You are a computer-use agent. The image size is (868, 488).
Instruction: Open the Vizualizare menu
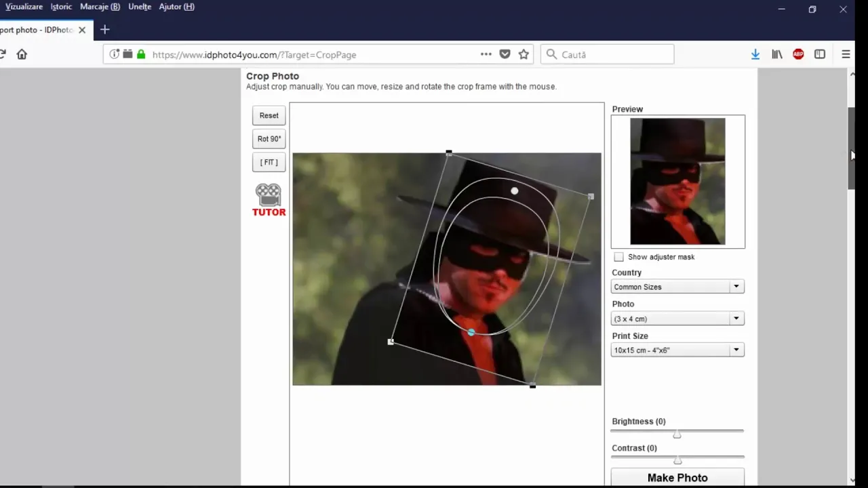(24, 7)
